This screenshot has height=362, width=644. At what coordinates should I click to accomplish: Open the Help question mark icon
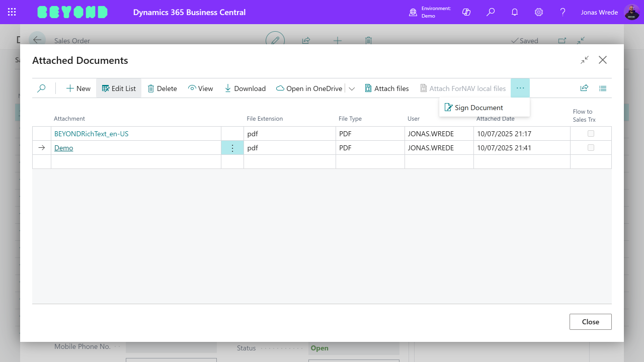[x=562, y=12]
